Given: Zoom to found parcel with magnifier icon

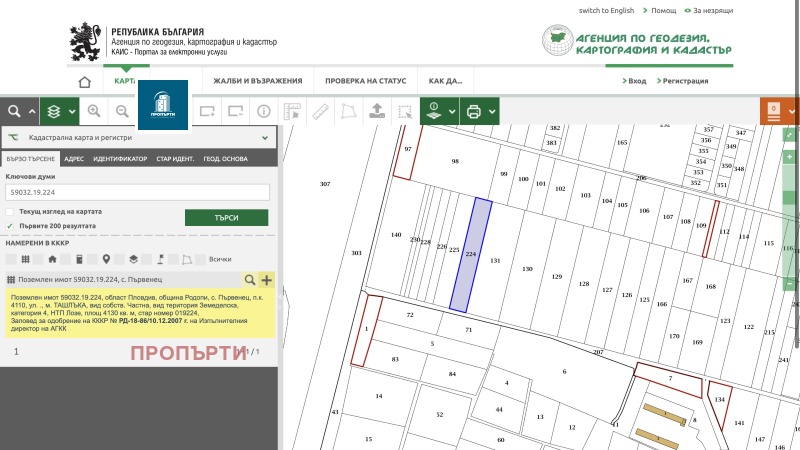Looking at the screenshot, I should pyautogui.click(x=250, y=280).
